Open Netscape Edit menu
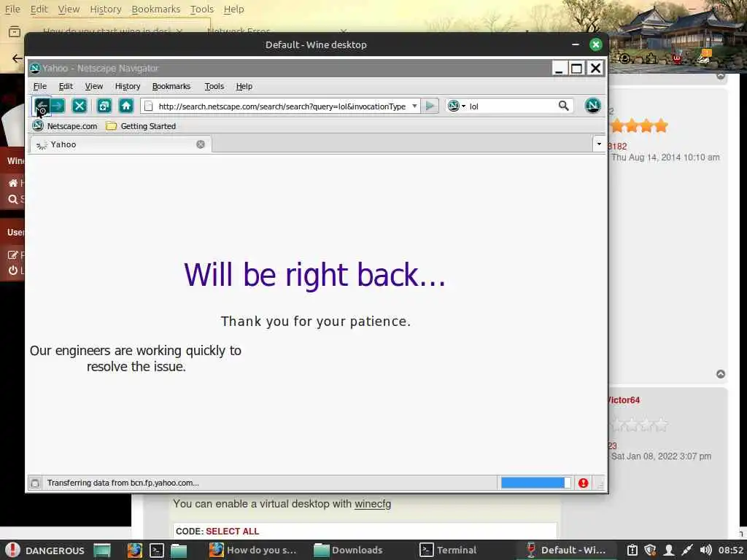Viewport: 747px width, 560px height. [x=66, y=86]
